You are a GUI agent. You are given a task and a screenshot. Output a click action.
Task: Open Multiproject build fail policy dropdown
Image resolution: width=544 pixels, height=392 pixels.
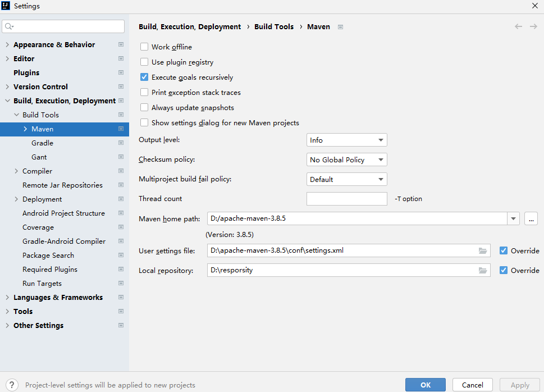click(x=346, y=179)
